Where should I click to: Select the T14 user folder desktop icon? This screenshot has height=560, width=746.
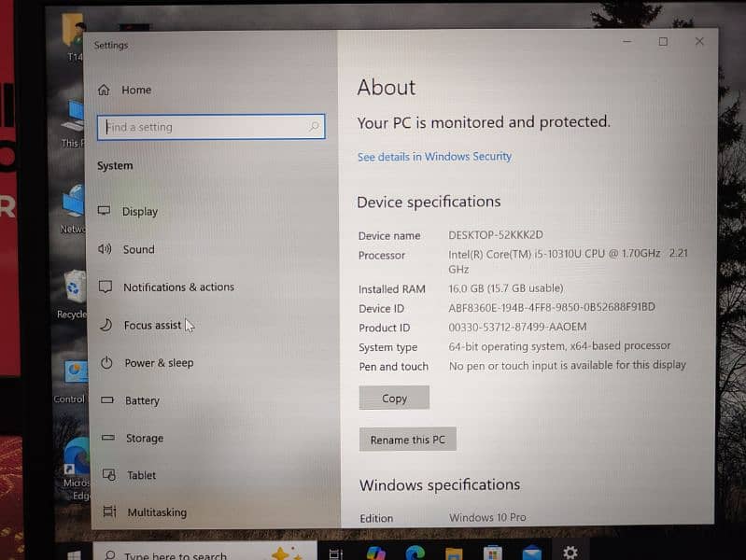point(74,38)
